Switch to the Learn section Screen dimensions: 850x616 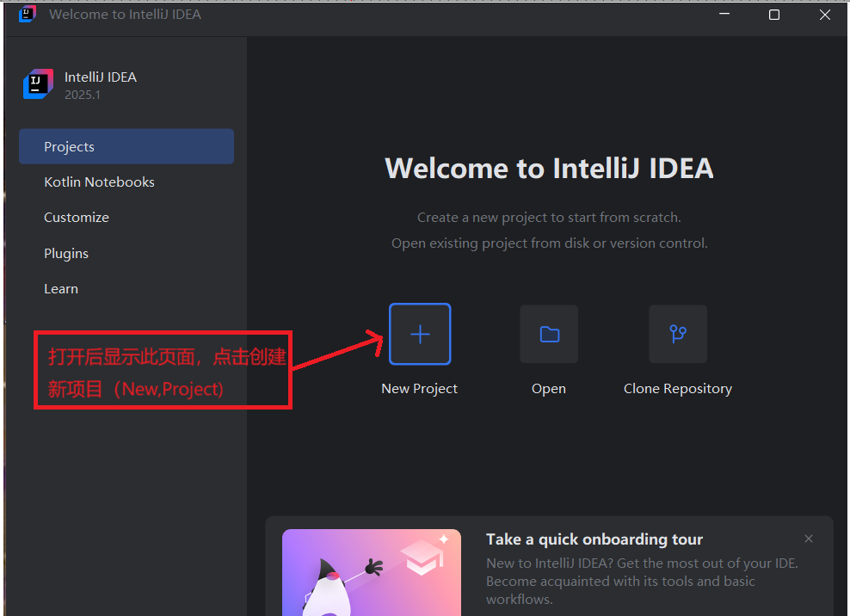pyautogui.click(x=61, y=289)
